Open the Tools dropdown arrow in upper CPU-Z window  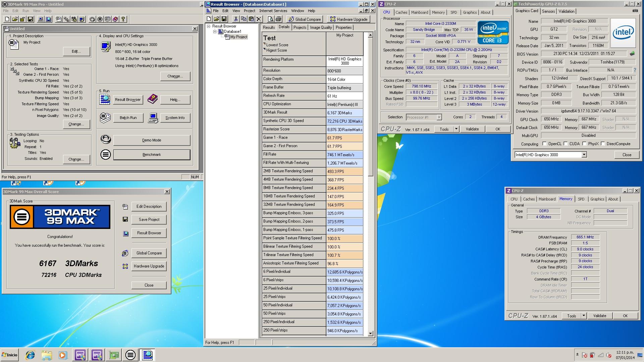456,129
